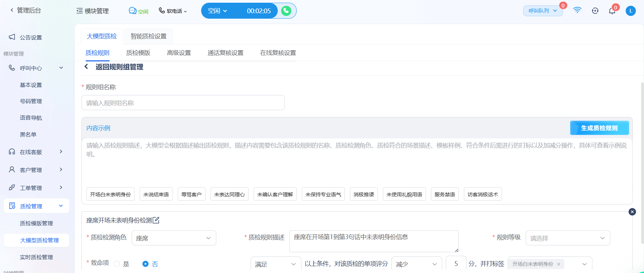Open 基本设置 under call center
This screenshot has height=273, width=644.
point(31,85)
